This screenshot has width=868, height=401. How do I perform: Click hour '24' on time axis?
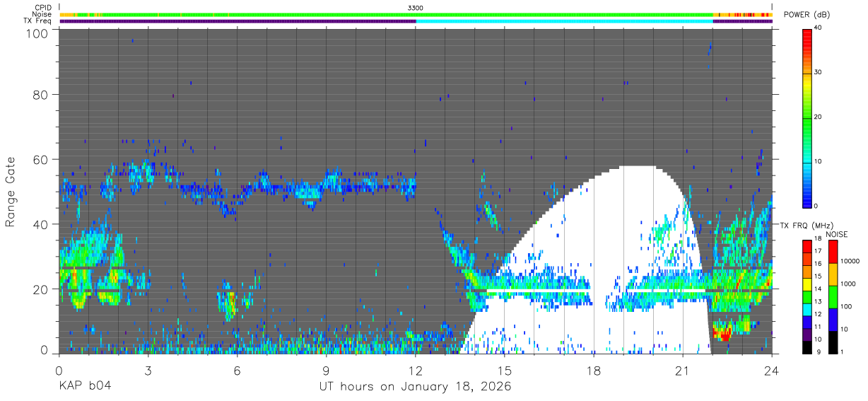[x=772, y=370]
